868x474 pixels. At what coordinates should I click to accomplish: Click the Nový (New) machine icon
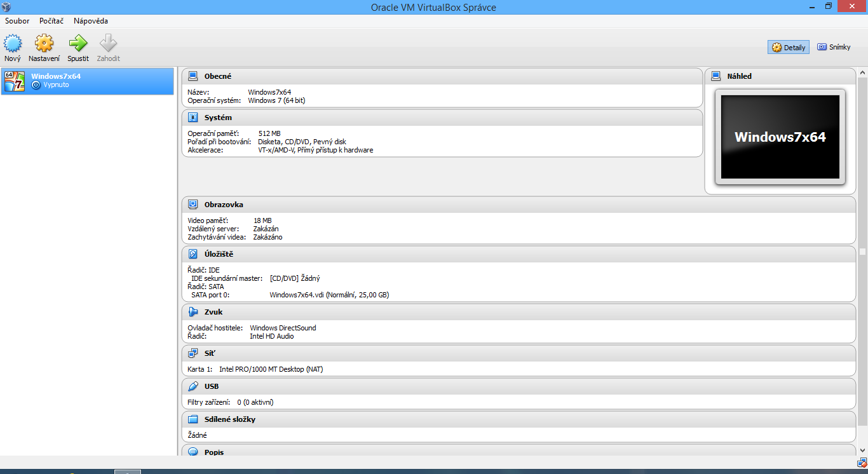[x=13, y=44]
